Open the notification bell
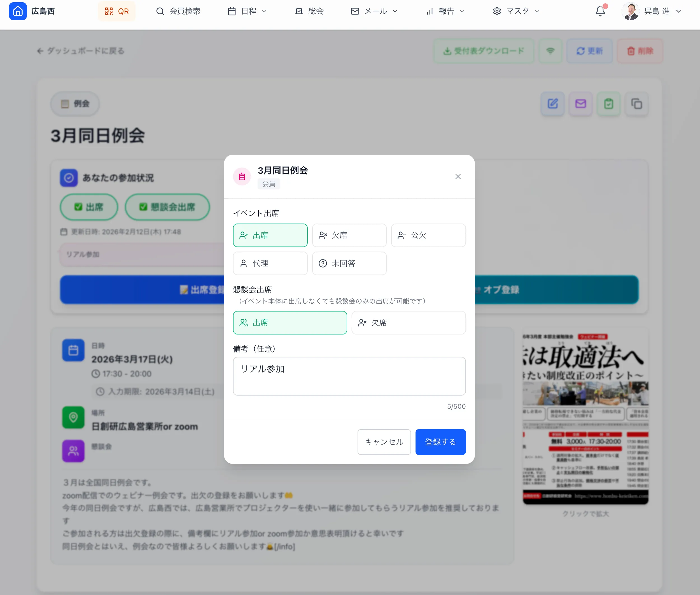The width and height of the screenshot is (700, 595). [600, 11]
